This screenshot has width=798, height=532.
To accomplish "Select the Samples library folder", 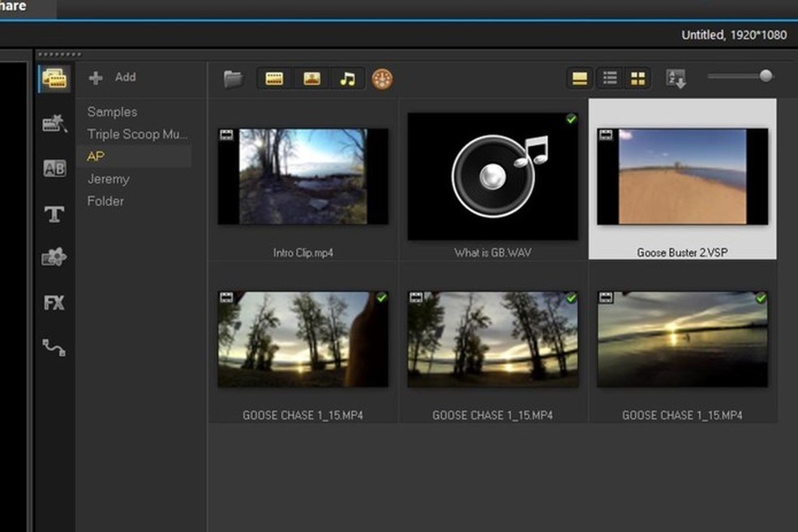I will pyautogui.click(x=111, y=111).
